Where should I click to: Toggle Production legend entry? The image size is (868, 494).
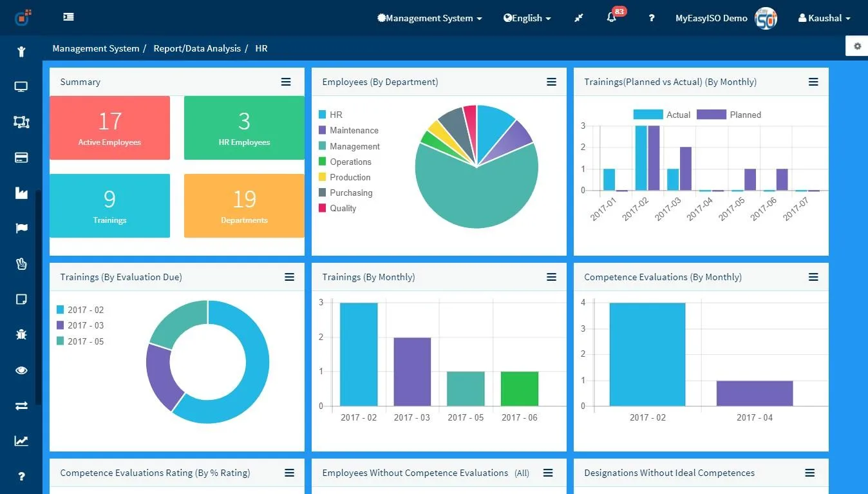tap(344, 177)
